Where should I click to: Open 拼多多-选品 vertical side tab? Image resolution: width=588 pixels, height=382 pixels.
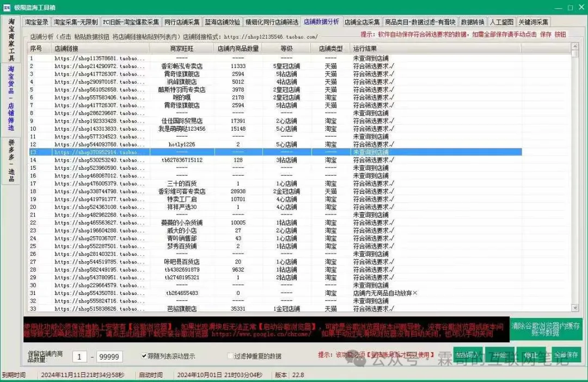point(11,159)
